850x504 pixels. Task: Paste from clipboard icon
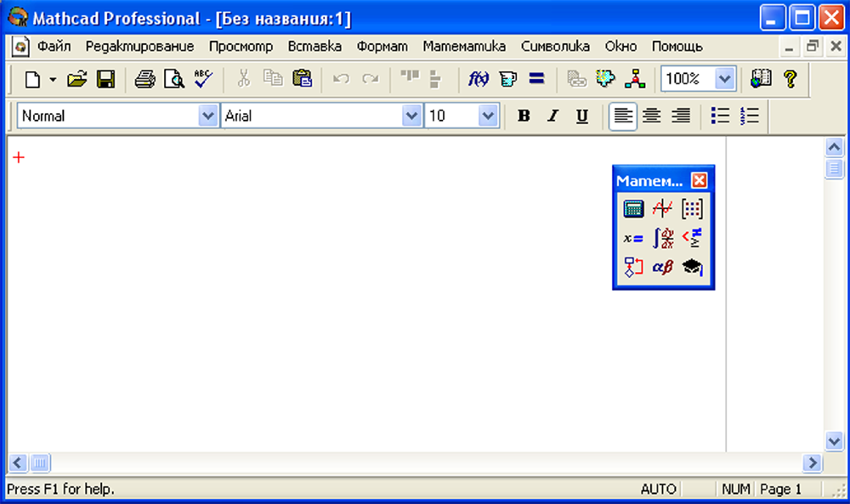[x=302, y=79]
